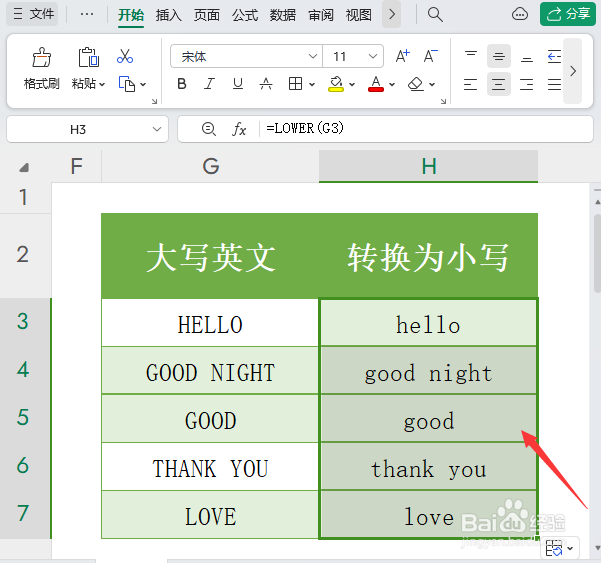The image size is (601, 563).
Task: Select column G header
Action: click(210, 166)
